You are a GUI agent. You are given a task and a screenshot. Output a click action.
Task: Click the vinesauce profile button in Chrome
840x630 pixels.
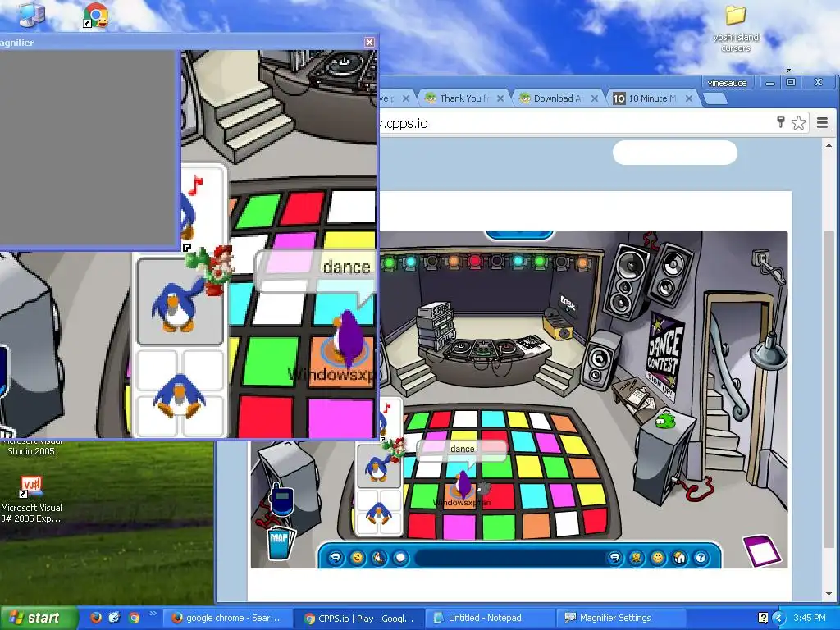(x=727, y=83)
